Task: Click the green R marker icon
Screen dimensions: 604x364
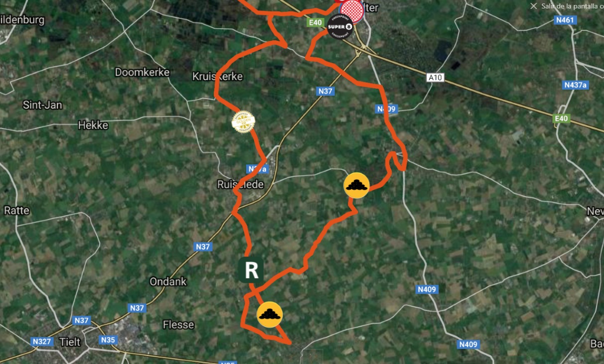Action: tap(251, 270)
